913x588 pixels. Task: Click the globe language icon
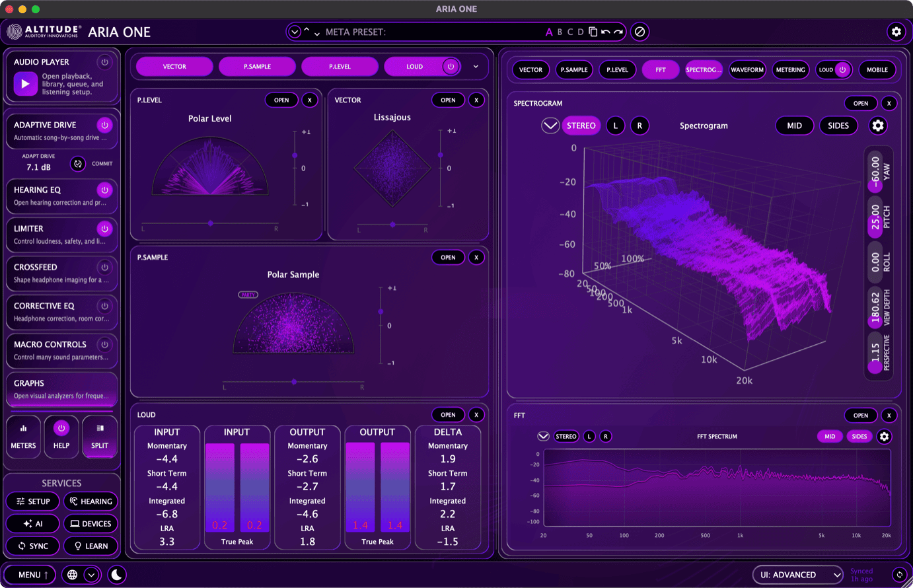coord(73,575)
